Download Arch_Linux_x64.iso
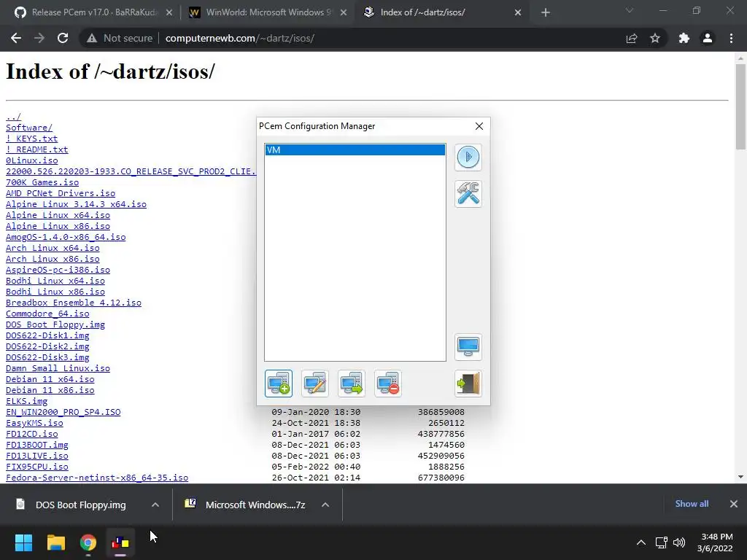 pos(53,248)
